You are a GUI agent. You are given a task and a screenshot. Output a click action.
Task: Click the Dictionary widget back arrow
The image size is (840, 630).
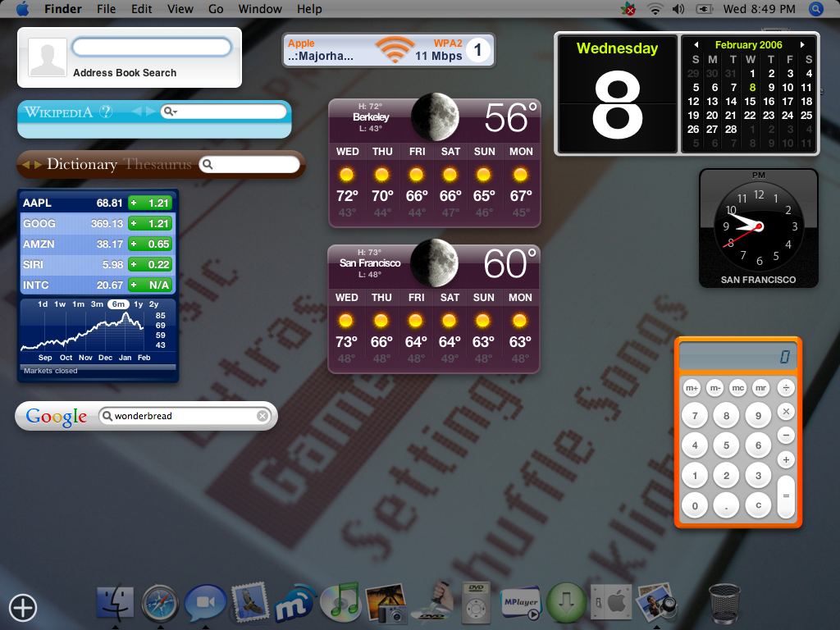pos(25,164)
